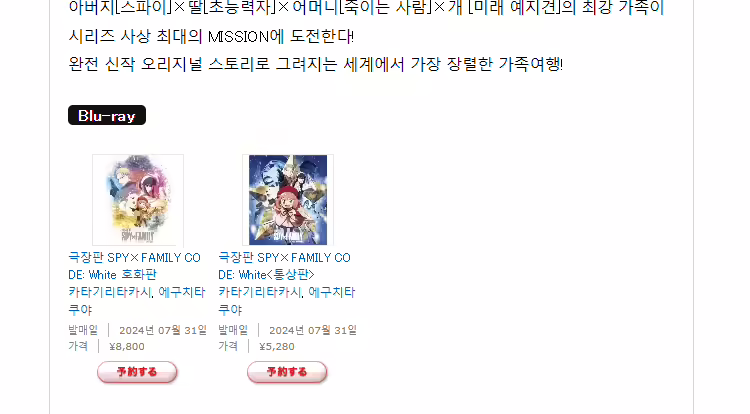Click the black Blu-ray badge
750x414 pixels.
click(x=107, y=115)
